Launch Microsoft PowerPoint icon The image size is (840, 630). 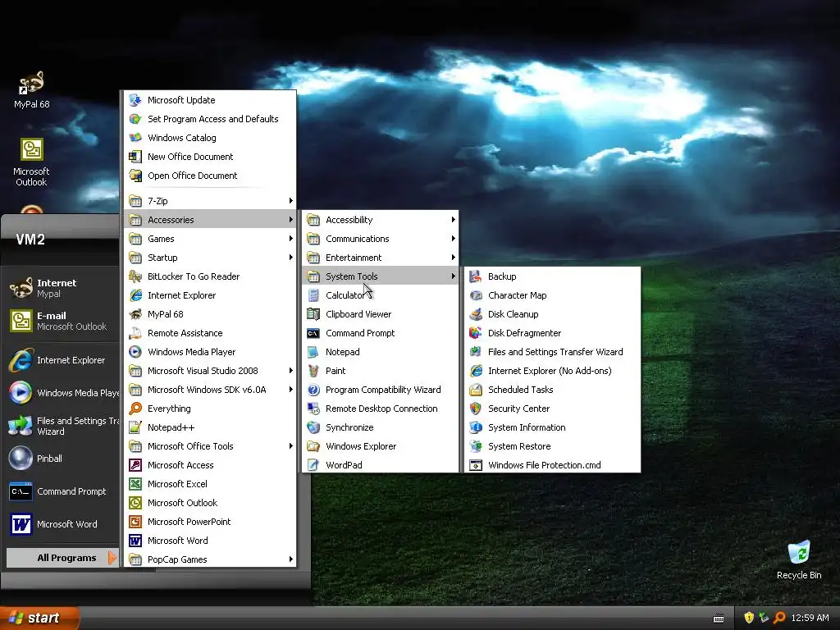pyautogui.click(x=135, y=521)
